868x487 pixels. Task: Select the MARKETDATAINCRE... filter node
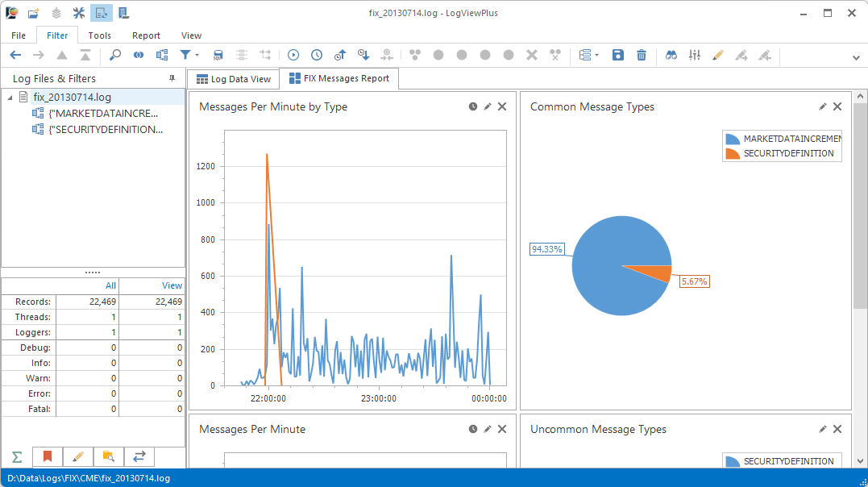(103, 113)
